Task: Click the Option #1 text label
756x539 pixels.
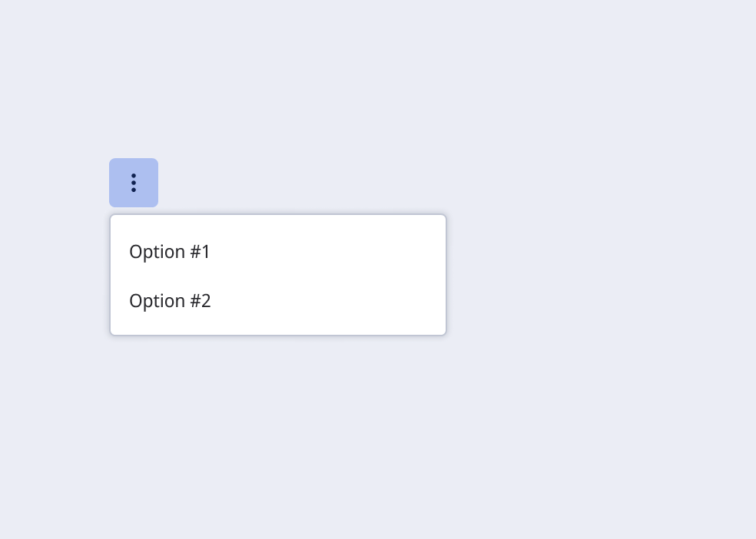Action: [170, 252]
